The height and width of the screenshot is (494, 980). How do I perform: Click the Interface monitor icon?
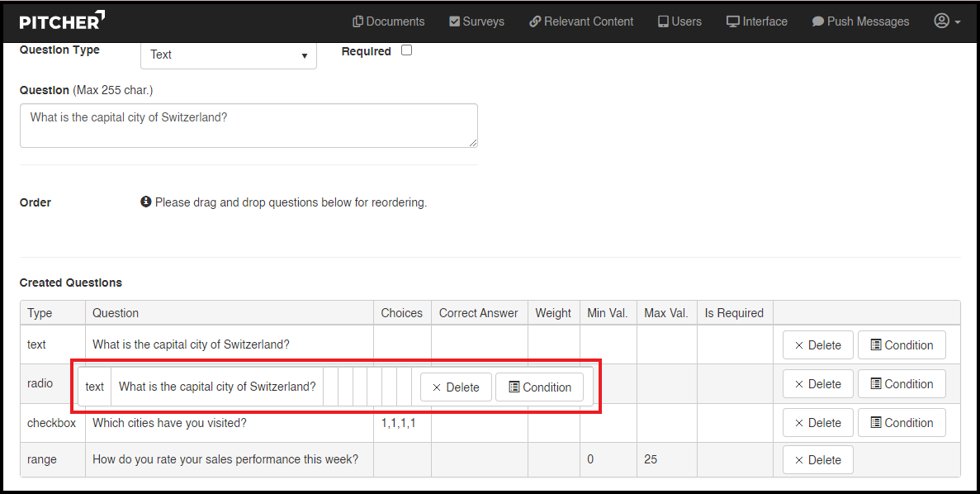pos(732,21)
